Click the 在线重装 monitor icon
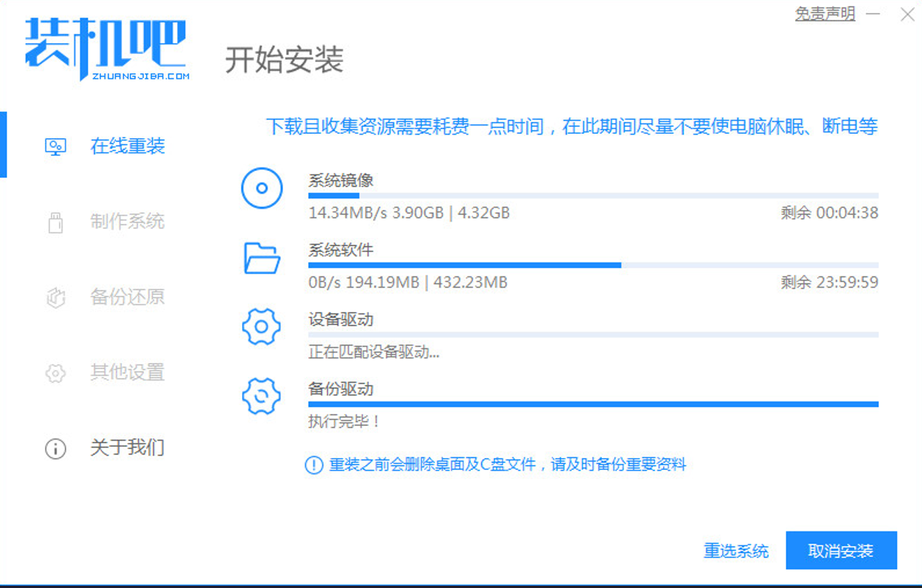Viewport: 922px width, 588px height. tap(56, 146)
